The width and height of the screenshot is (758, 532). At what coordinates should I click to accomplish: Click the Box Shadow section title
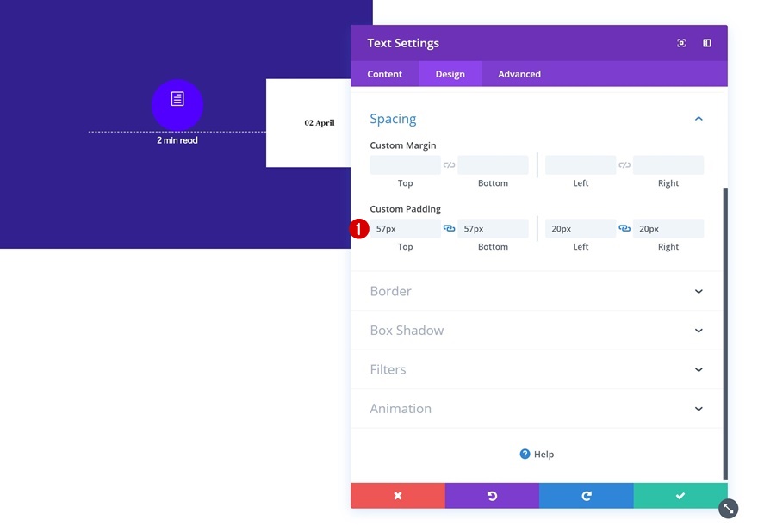point(407,330)
